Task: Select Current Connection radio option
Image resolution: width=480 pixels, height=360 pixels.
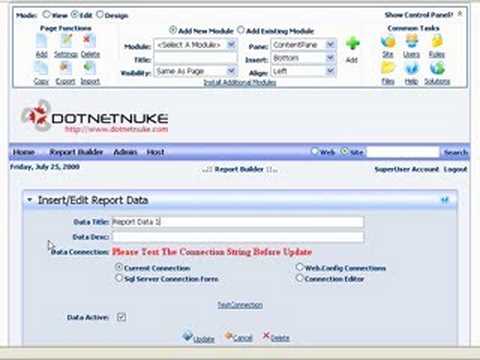Action: (119, 267)
